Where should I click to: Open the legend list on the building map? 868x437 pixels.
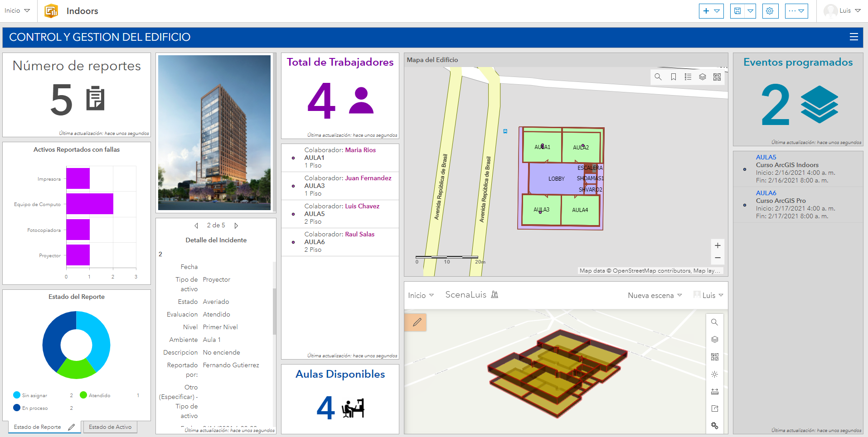click(688, 77)
